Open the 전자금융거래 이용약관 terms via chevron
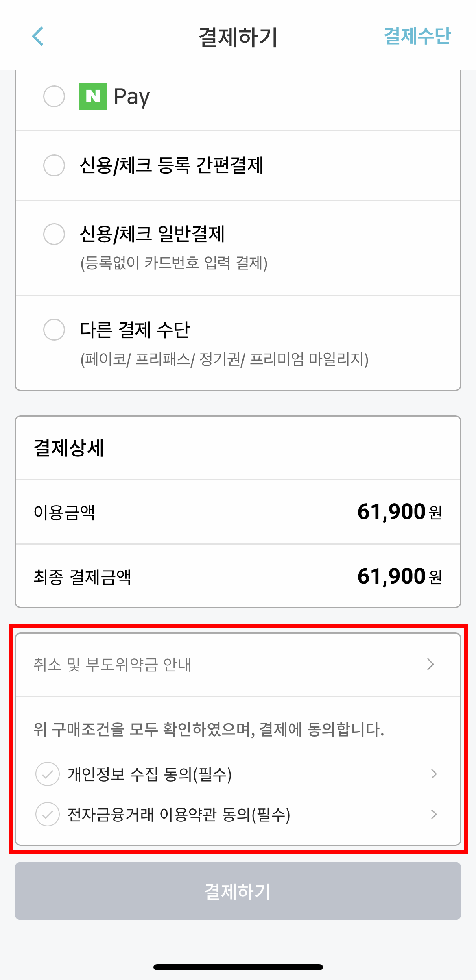 (x=434, y=814)
